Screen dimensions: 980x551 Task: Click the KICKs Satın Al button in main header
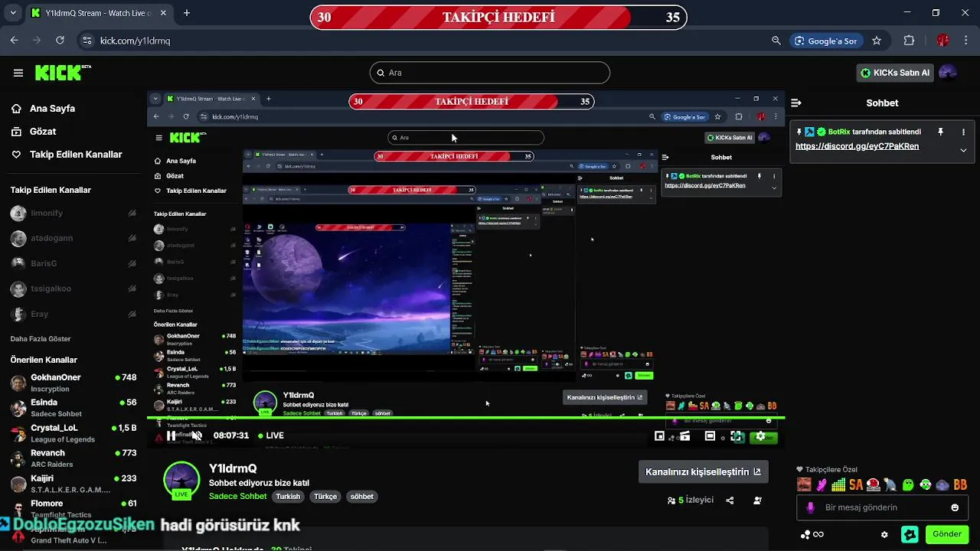tap(894, 73)
